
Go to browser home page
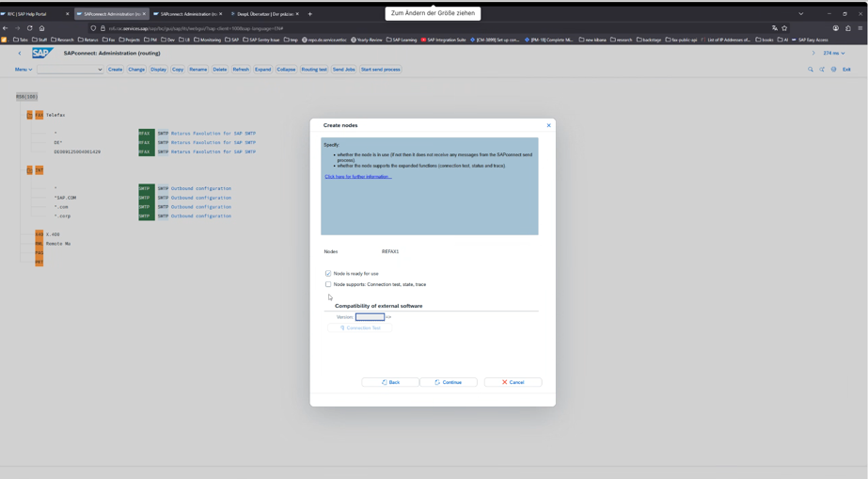click(x=41, y=28)
